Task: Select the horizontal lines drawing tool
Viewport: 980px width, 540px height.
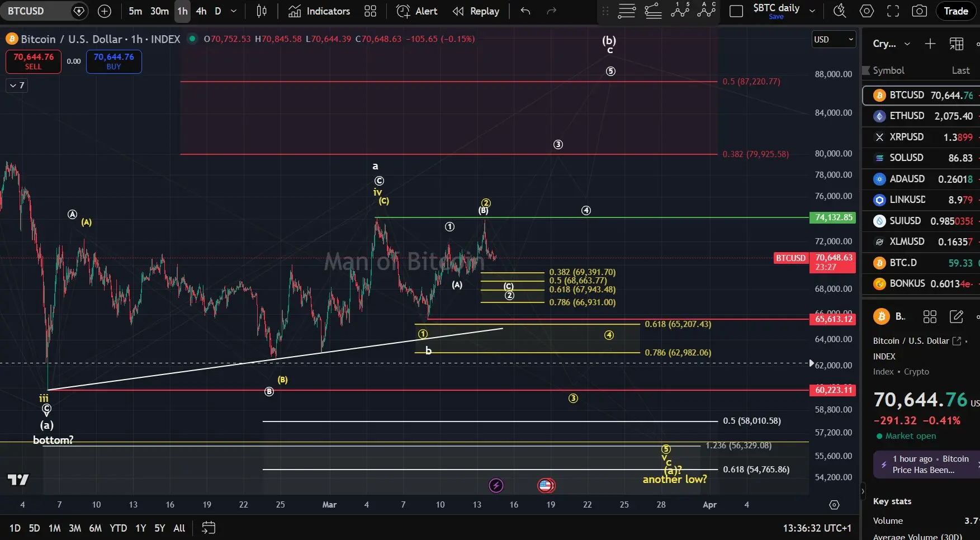Action: tap(627, 11)
